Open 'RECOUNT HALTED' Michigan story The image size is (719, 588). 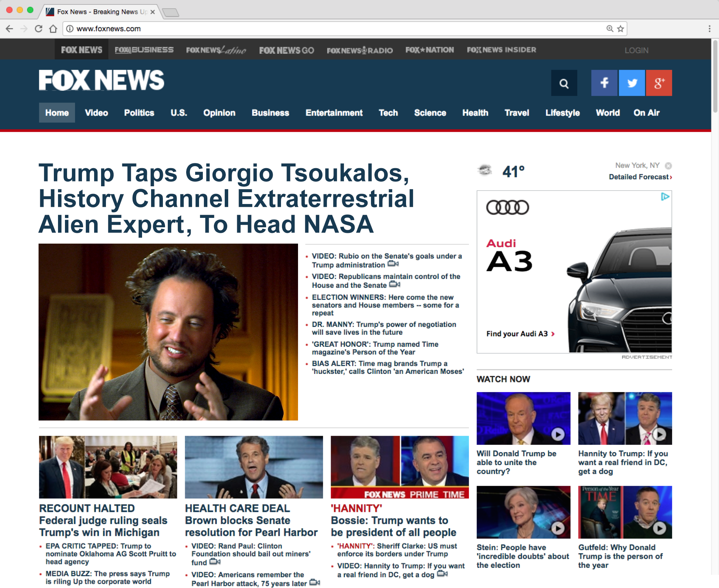pyautogui.click(x=103, y=520)
